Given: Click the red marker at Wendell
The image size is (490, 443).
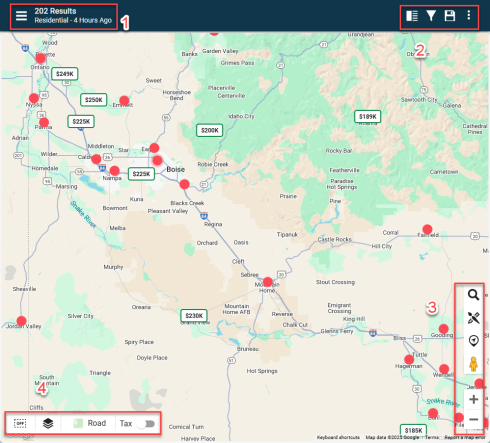Looking at the screenshot, I should [444, 369].
